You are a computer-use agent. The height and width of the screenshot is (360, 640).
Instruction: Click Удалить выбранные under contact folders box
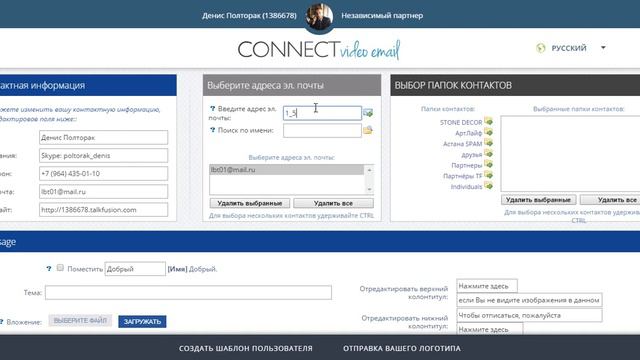[538, 200]
